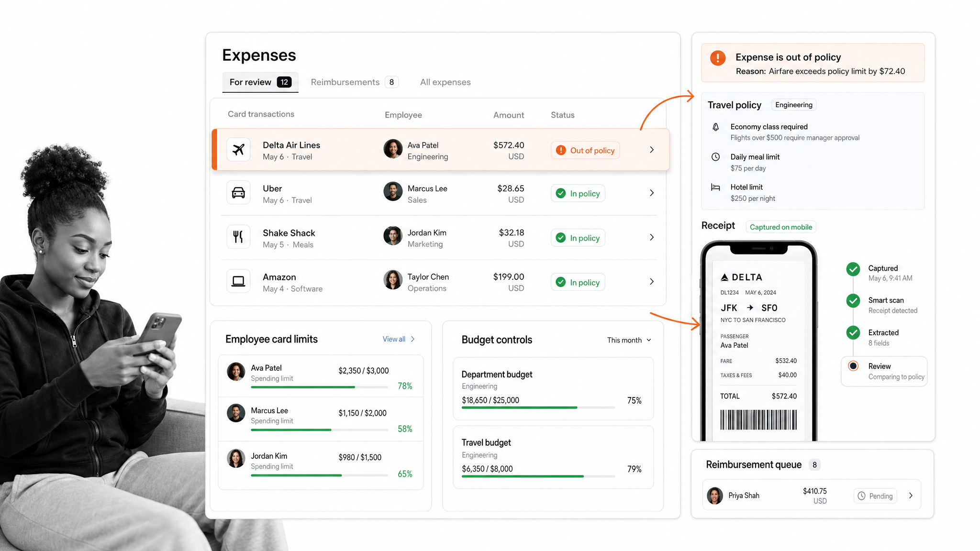Screen dimensions: 980x551
Task: Open the This month dropdown in Budget controls
Action: click(629, 340)
